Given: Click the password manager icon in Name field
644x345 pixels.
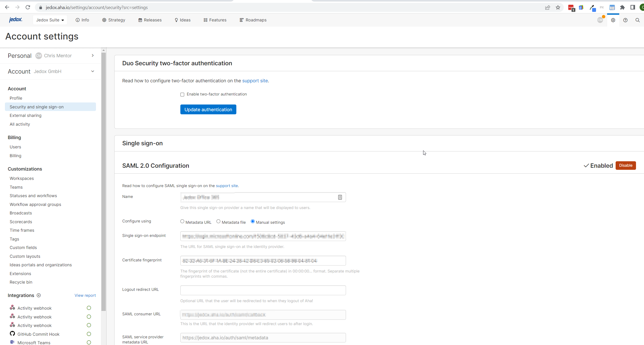Looking at the screenshot, I should point(340,197).
